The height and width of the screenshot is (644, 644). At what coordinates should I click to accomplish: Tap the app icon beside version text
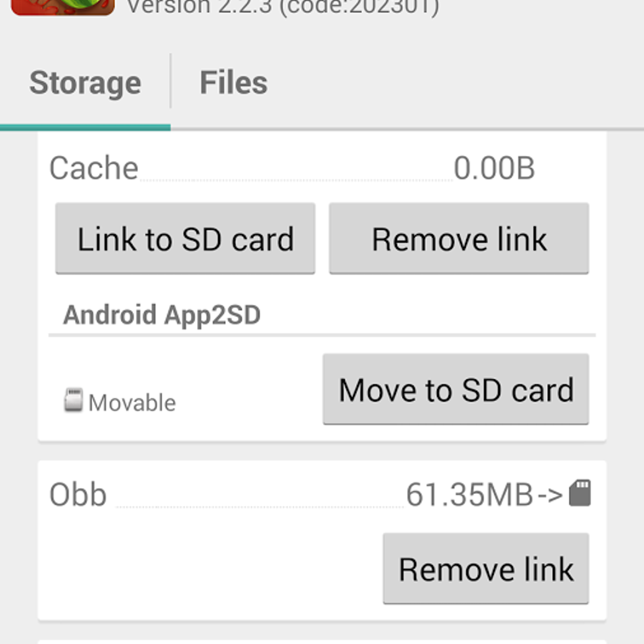click(x=63, y=7)
